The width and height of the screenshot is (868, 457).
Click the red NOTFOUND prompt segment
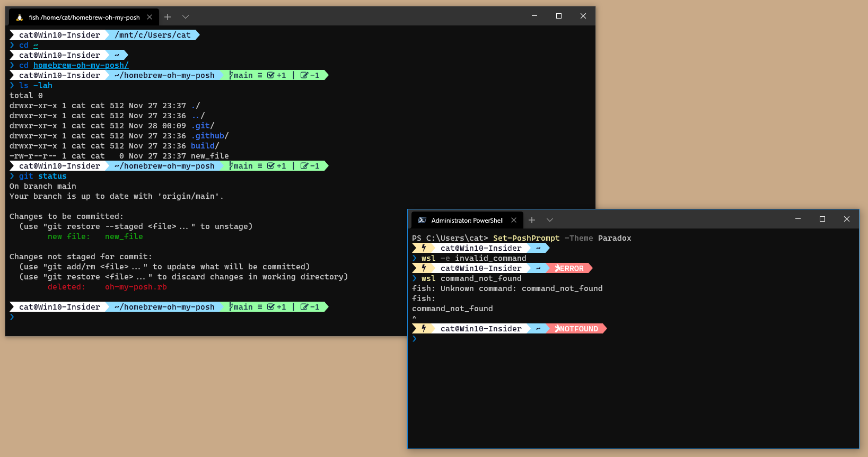coord(577,329)
